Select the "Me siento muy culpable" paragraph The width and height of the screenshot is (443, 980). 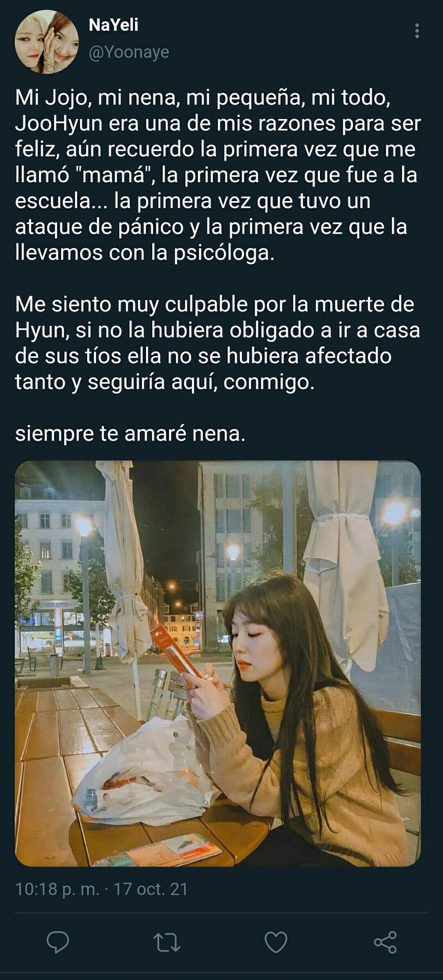(218, 343)
